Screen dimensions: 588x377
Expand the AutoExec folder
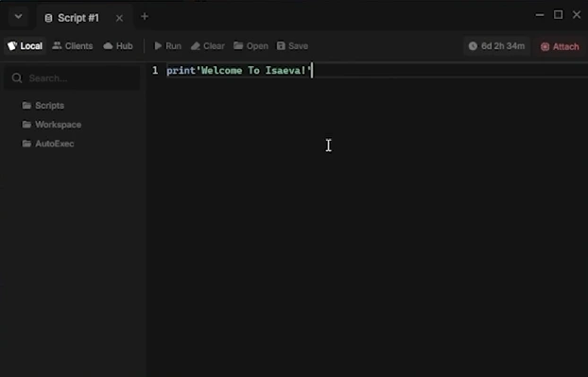[x=48, y=144]
